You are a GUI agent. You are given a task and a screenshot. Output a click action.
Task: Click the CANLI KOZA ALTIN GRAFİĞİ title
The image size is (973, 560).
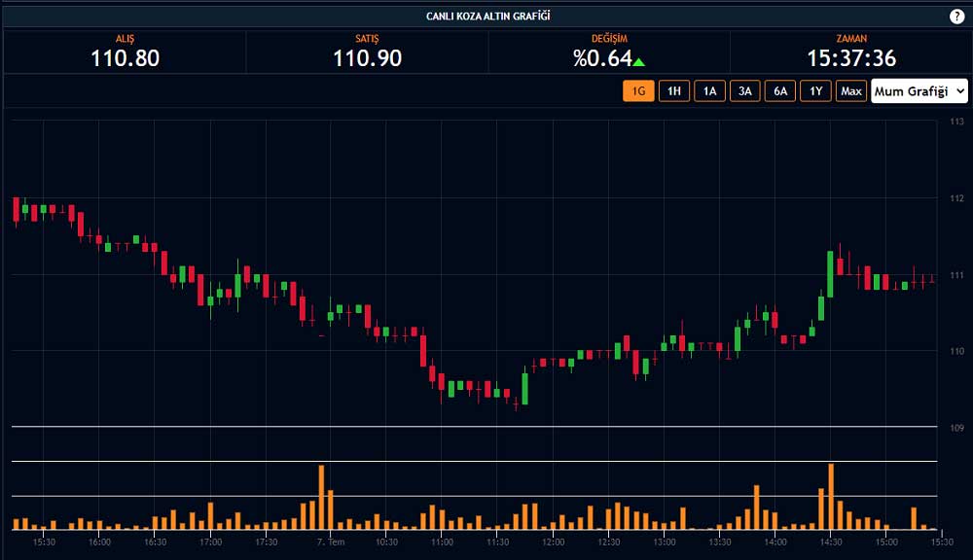[487, 17]
